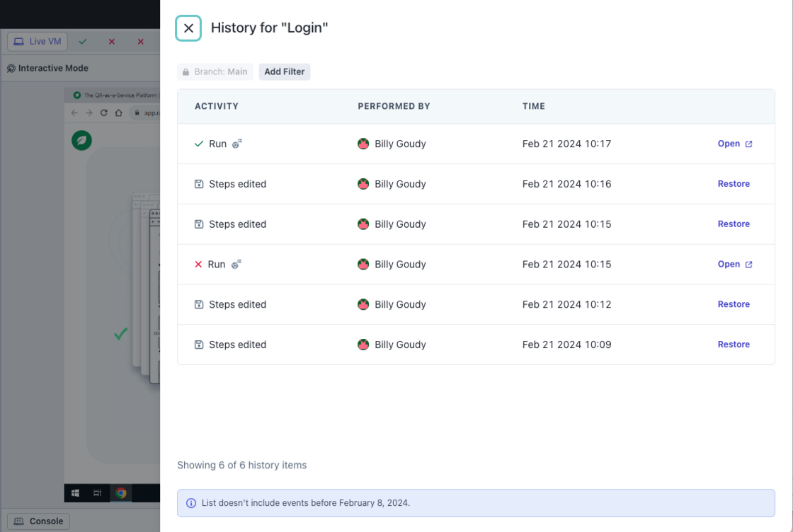Click the Add Filter button
The width and height of the screenshot is (793, 532).
[x=284, y=71]
